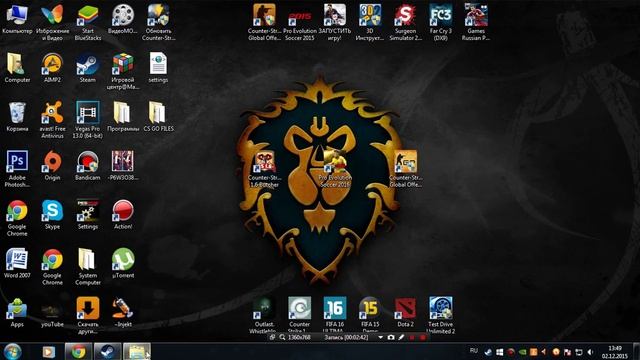
Task: Open the Компьютер desktop icon
Action: 17,19
